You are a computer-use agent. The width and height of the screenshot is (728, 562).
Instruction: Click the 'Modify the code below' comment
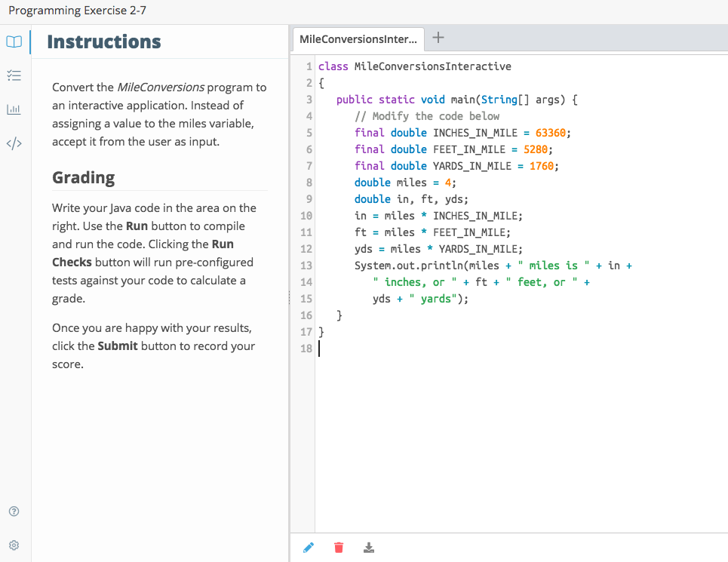(427, 116)
